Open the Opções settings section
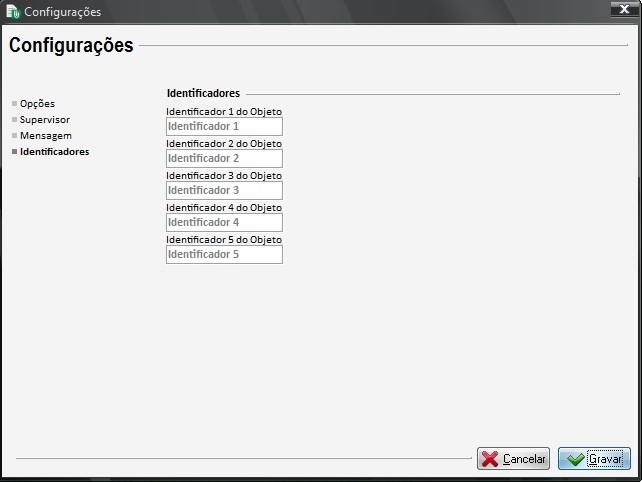 pos(37,104)
